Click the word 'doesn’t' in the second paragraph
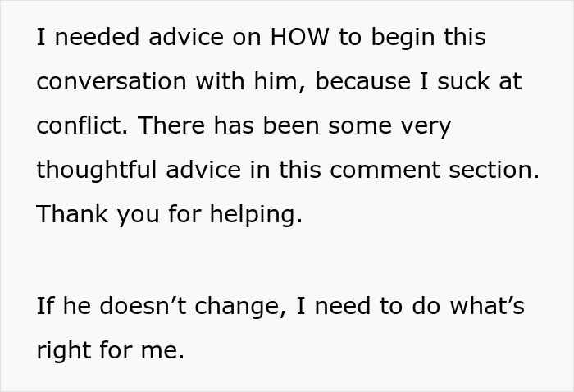The image size is (574, 392). (x=143, y=306)
